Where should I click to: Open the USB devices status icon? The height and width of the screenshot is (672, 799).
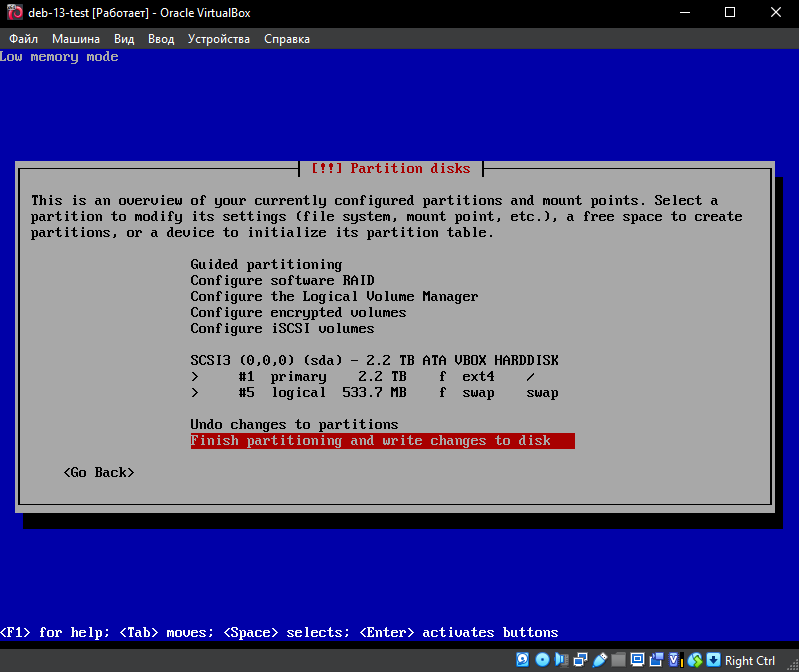tap(600, 660)
